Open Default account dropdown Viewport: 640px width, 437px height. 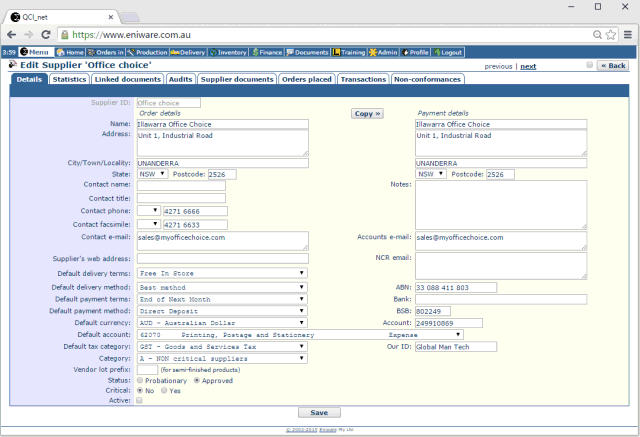coord(300,335)
